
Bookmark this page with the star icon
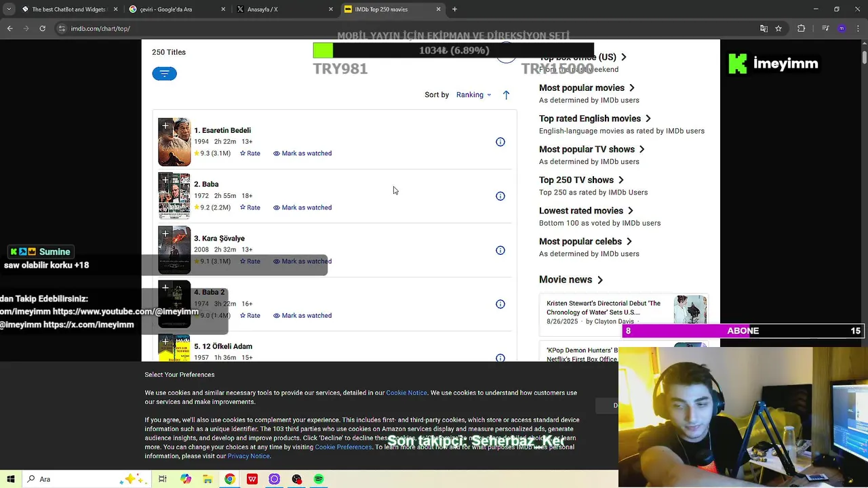[x=778, y=28]
